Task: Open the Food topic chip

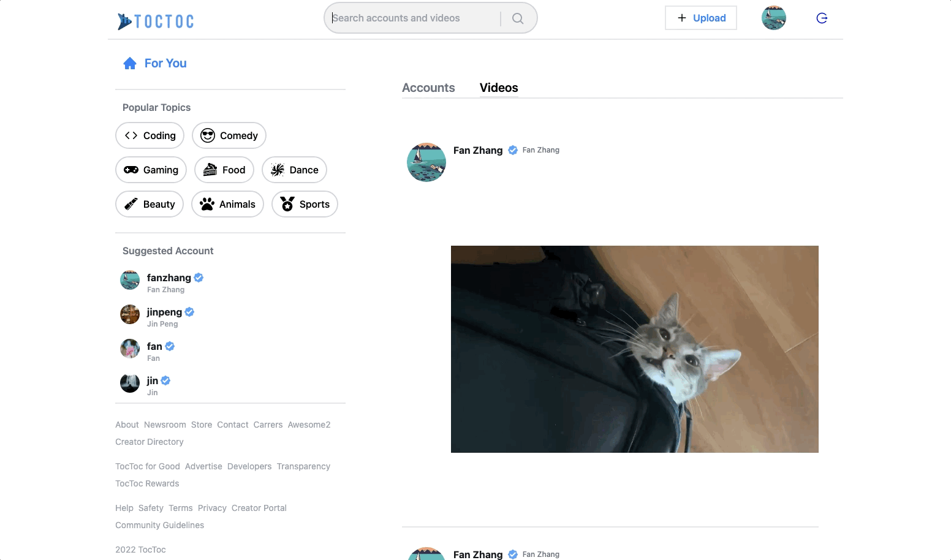Action: click(x=224, y=170)
